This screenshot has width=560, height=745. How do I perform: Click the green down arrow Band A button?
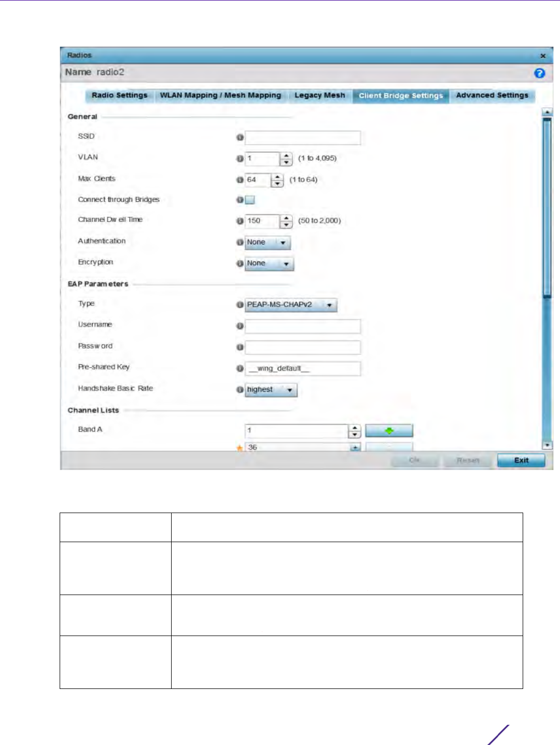389,431
